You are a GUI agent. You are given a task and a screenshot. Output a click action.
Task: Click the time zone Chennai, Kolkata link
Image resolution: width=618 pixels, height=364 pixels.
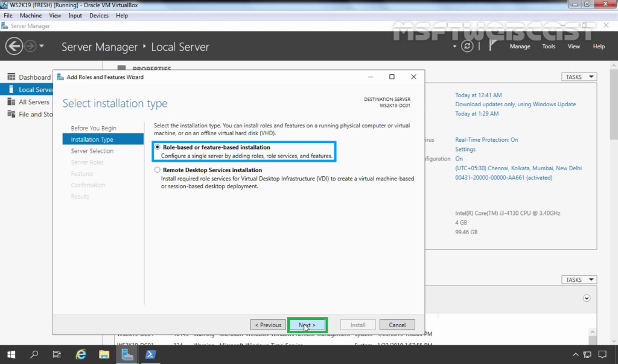(518, 168)
